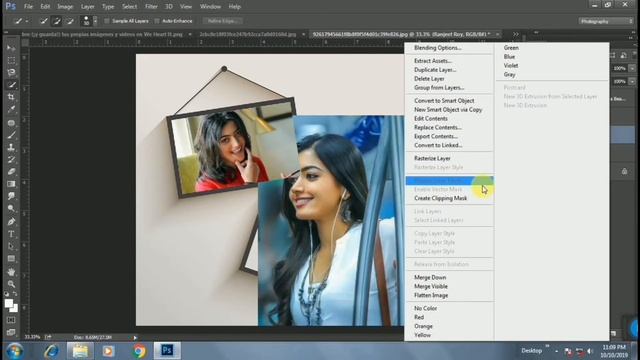Click the Refine Edge button
640x360 pixels.
point(223,21)
